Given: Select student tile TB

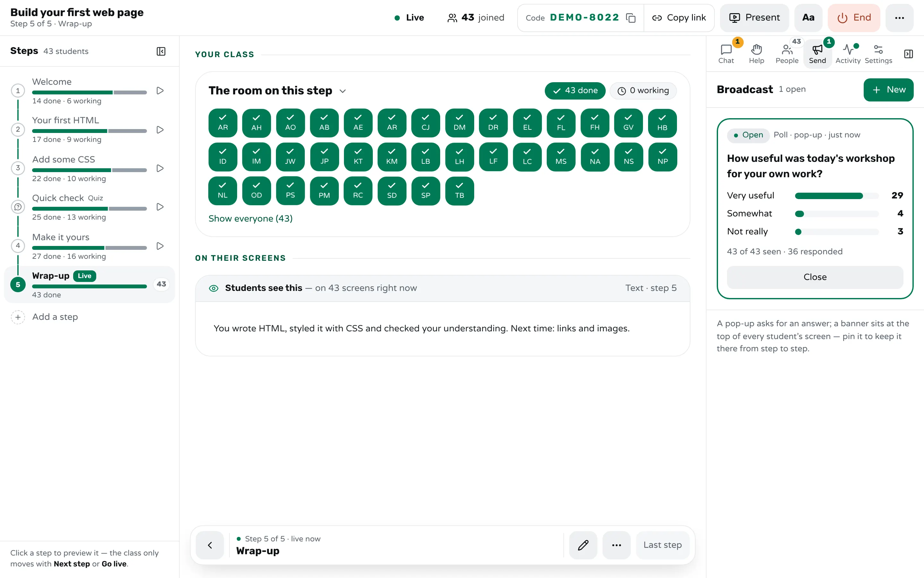Looking at the screenshot, I should (x=459, y=191).
